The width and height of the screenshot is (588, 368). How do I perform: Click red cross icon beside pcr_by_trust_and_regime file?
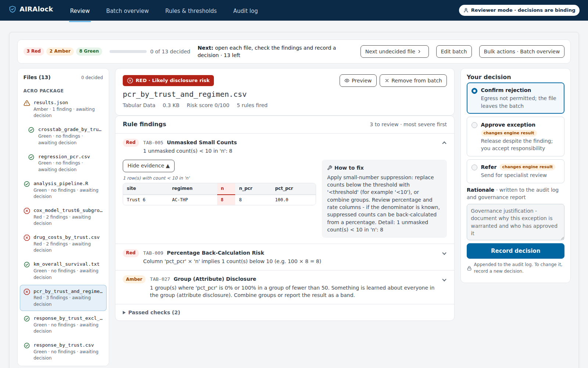(x=27, y=292)
